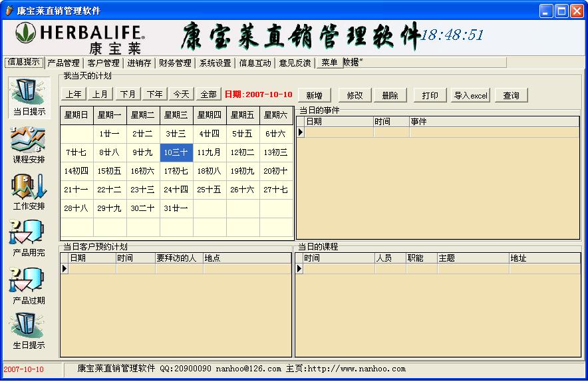Go to next year with 下年
Viewport: 588px width, 382px height.
click(x=154, y=95)
